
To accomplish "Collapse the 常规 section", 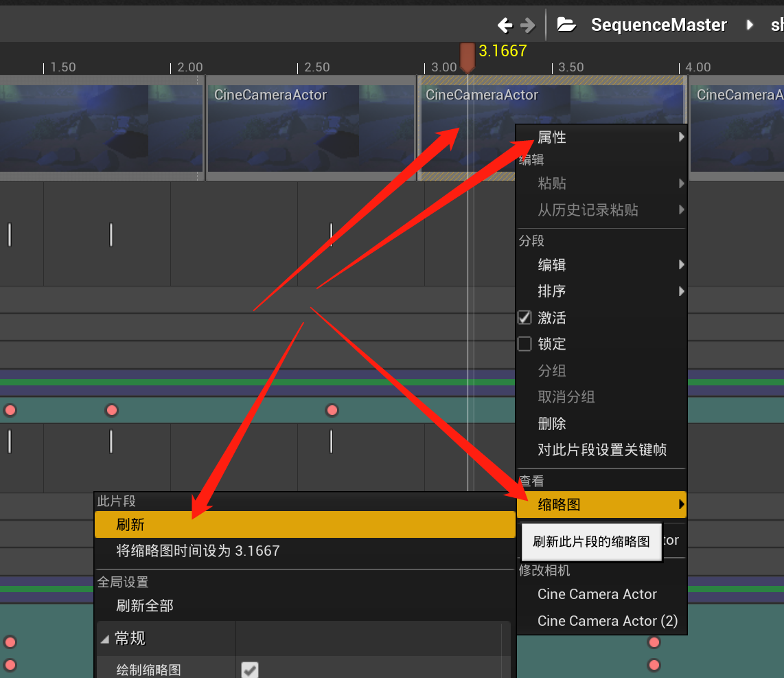I will click(x=105, y=637).
